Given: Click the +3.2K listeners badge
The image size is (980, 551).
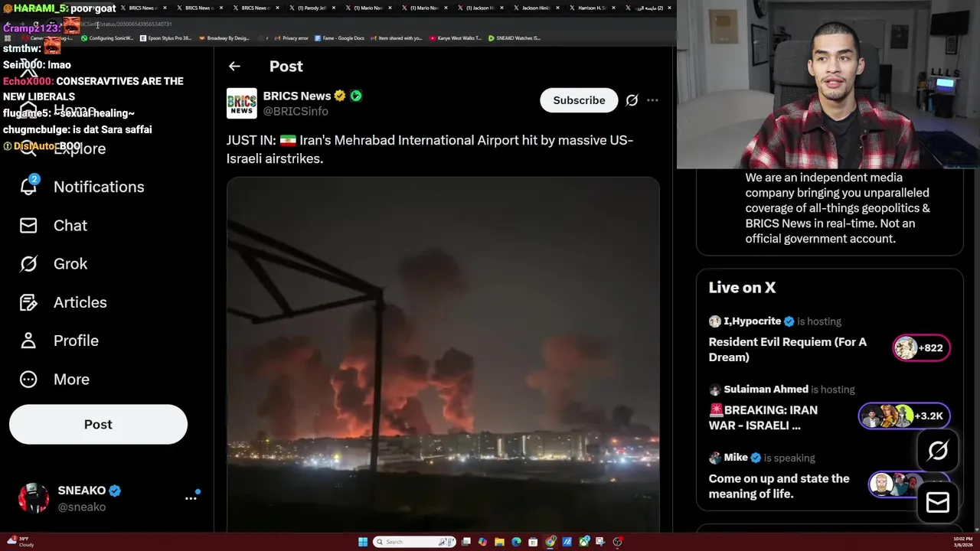Looking at the screenshot, I should pyautogui.click(x=904, y=416).
